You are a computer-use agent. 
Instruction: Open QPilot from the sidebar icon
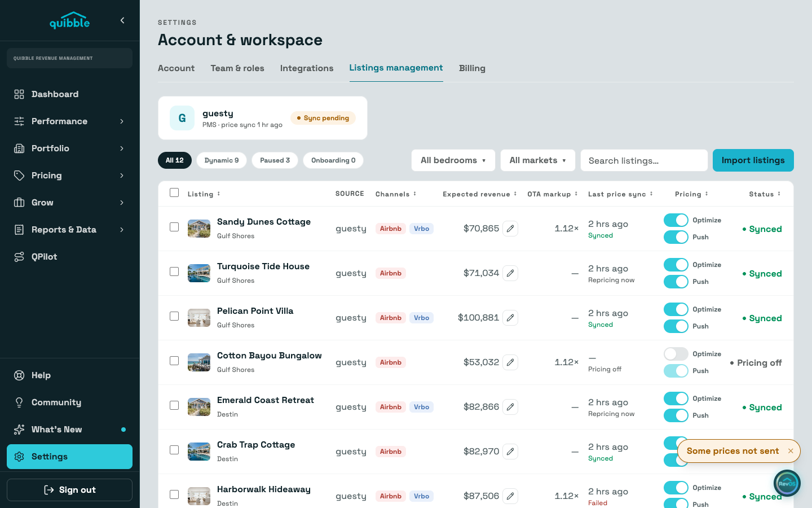click(x=19, y=257)
